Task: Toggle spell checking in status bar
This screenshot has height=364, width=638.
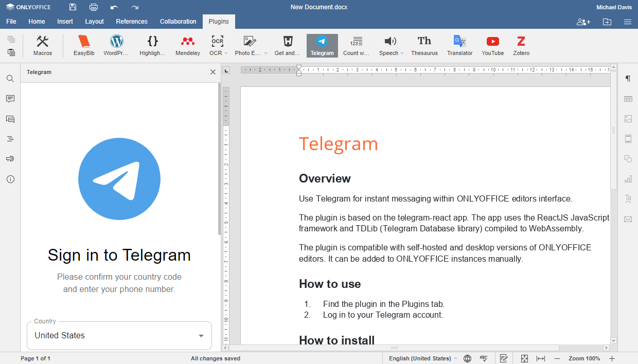Action: [484, 358]
